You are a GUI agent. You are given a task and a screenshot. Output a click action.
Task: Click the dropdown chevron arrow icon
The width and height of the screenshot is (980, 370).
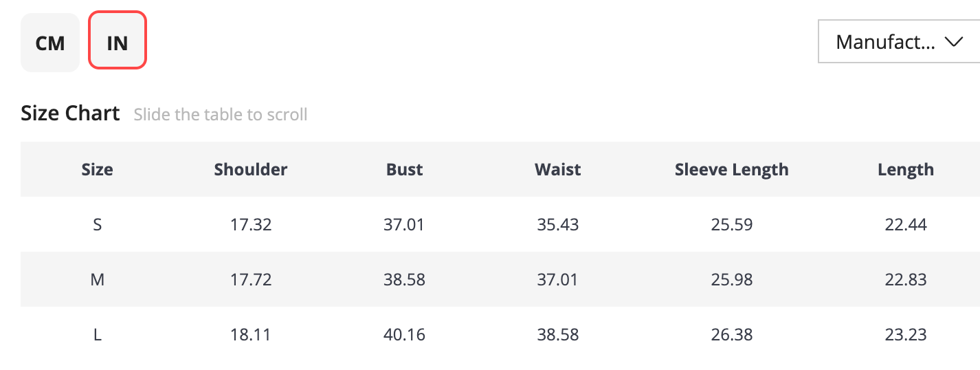[x=953, y=42]
